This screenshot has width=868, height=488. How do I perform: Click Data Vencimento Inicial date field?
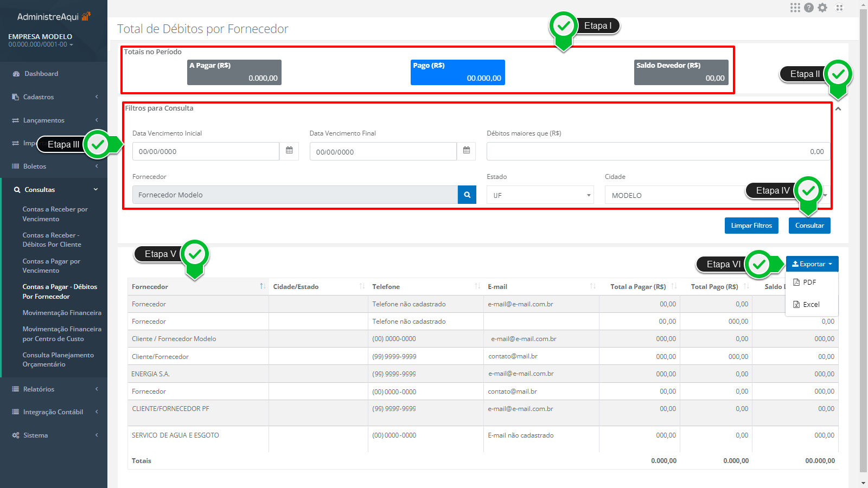point(206,151)
